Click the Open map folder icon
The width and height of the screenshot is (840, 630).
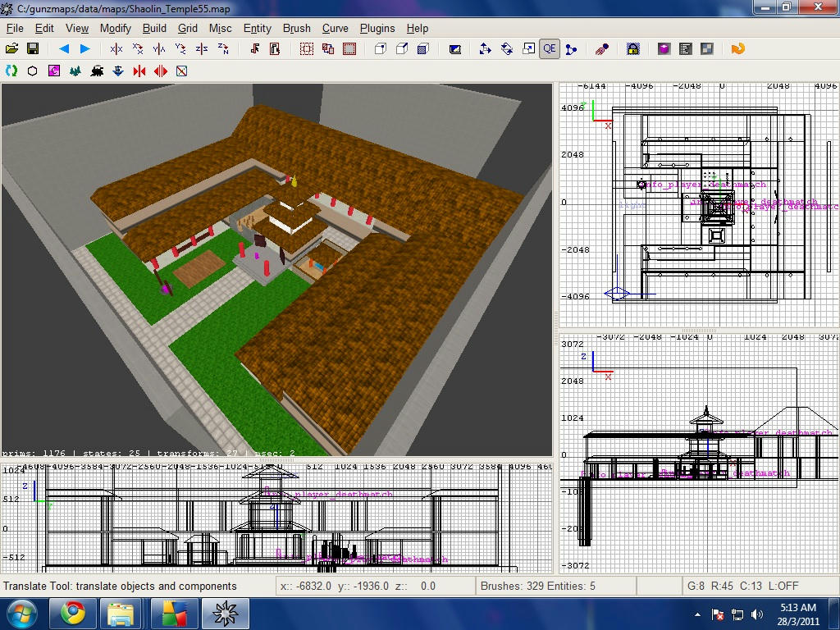(x=11, y=49)
